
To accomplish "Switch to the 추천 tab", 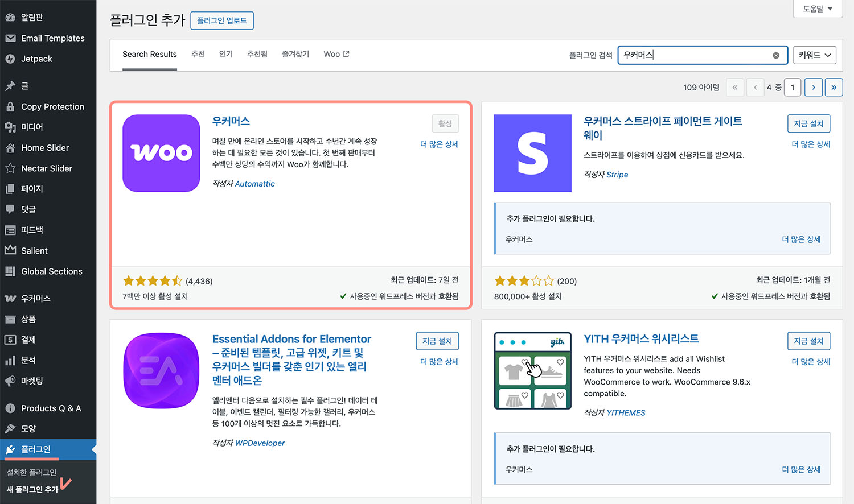I will pos(198,54).
